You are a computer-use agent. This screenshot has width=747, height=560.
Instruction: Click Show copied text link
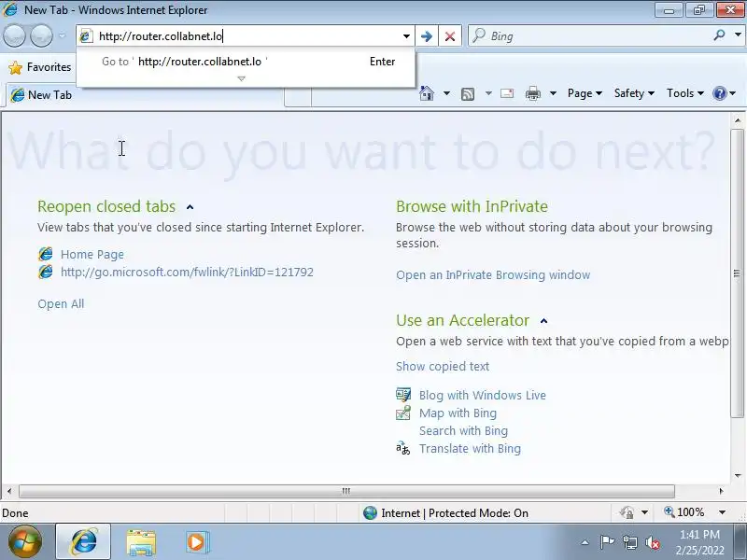click(443, 366)
